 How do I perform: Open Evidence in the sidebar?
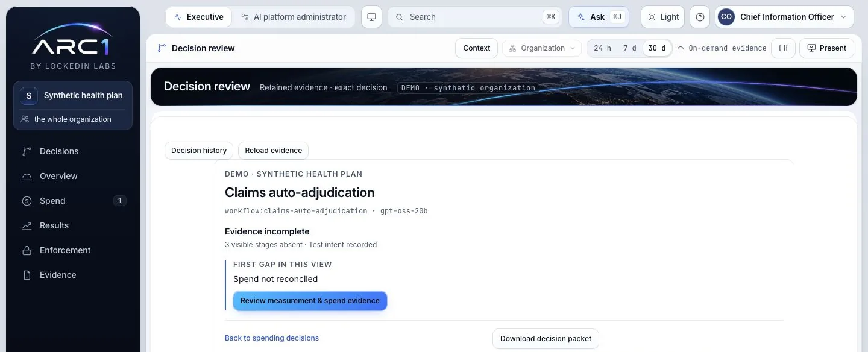73,275
